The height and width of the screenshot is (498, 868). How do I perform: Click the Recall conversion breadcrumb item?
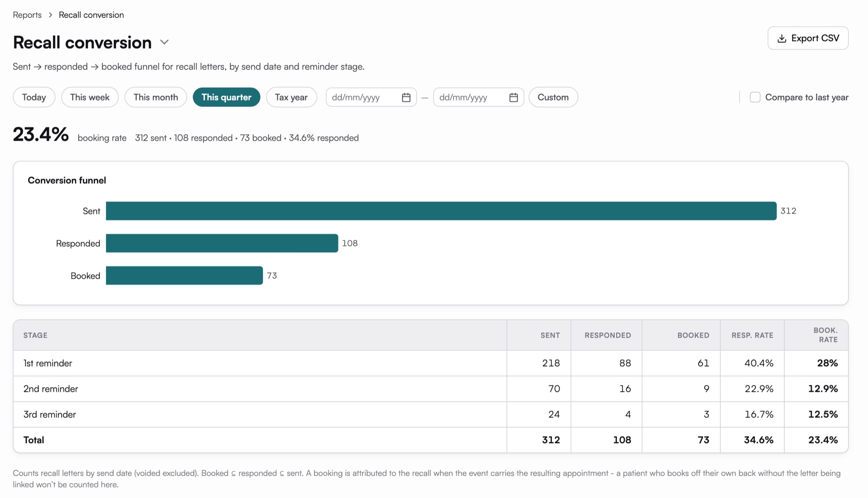tap(91, 15)
